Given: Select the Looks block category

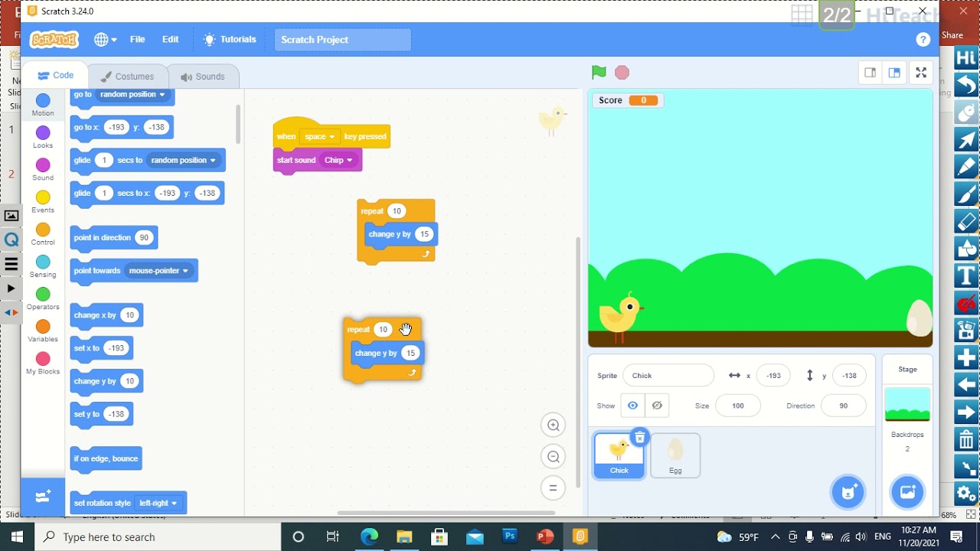Looking at the screenshot, I should 43,138.
